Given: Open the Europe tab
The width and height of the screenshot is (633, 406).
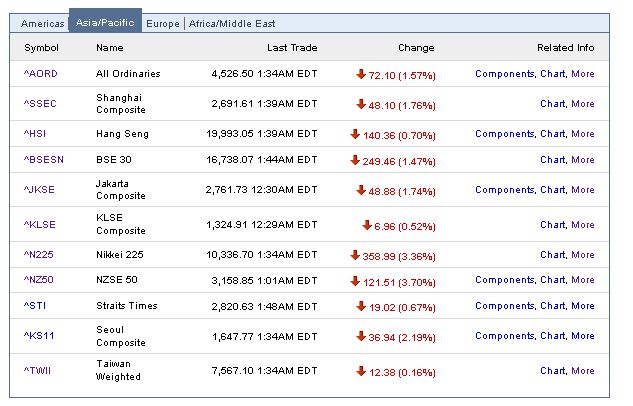Looking at the screenshot, I should coord(163,24).
